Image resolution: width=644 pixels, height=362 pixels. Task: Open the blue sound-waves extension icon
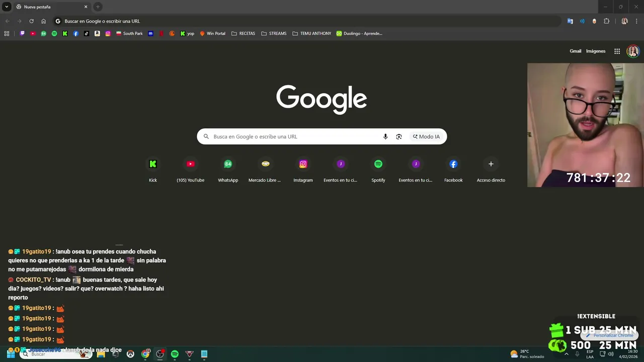point(582,21)
